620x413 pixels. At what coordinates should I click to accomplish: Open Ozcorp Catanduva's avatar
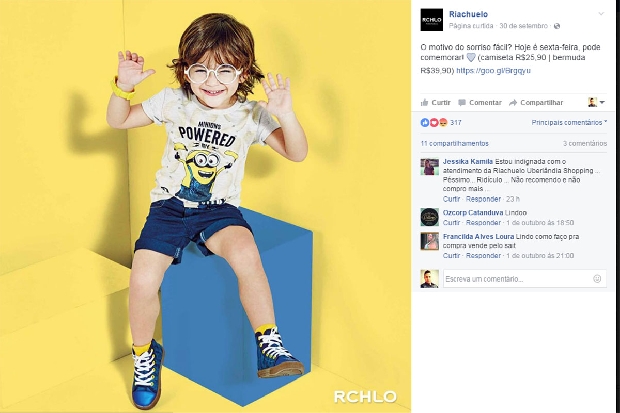point(429,217)
